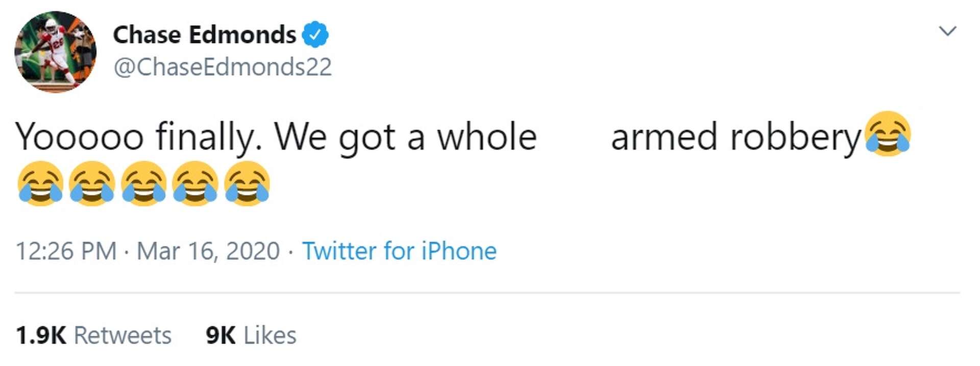The image size is (980, 366).
Task: Click the blank gap before "armed robbery"
Action: pos(574,137)
